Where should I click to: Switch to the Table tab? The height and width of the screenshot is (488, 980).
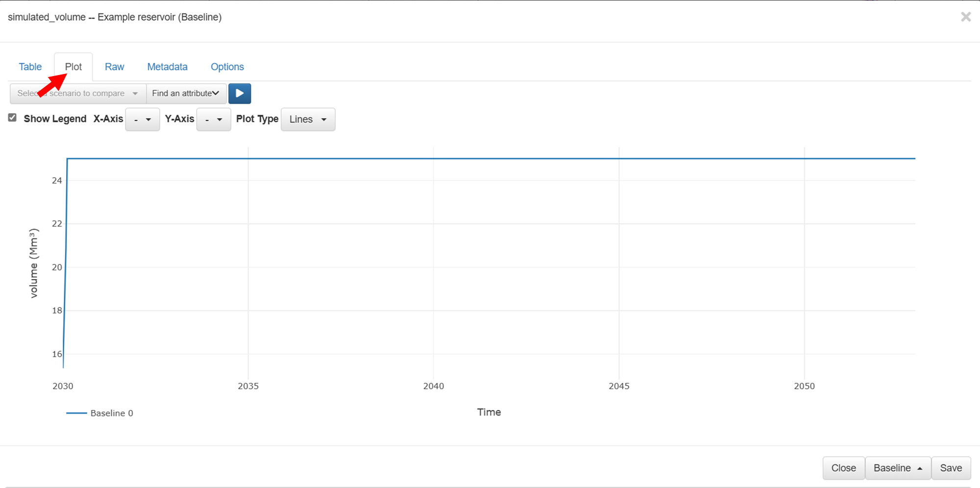pos(30,67)
